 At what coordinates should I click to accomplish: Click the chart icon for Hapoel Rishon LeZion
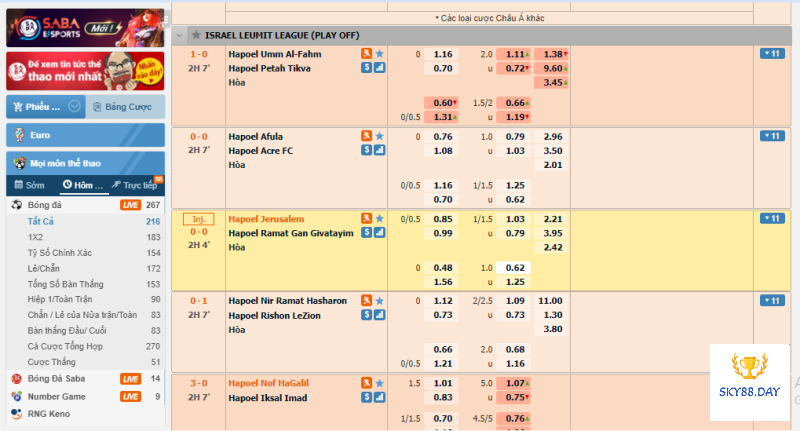pos(379,315)
